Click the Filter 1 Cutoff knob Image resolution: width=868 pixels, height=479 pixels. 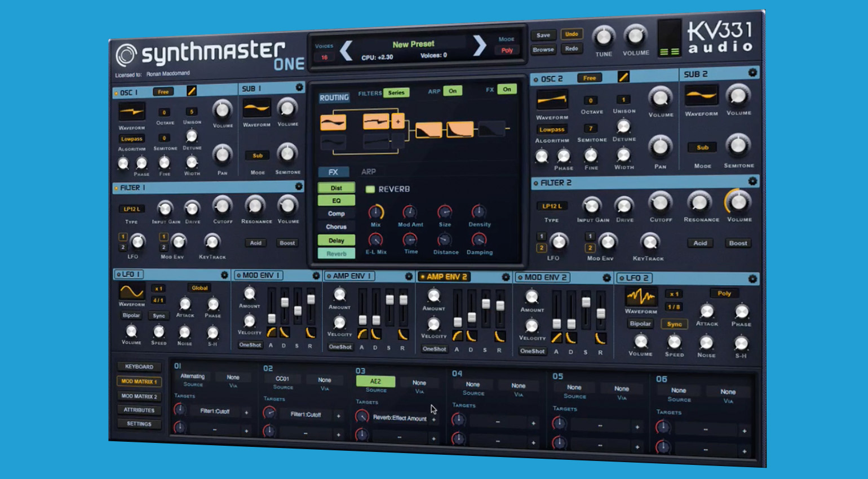click(222, 206)
